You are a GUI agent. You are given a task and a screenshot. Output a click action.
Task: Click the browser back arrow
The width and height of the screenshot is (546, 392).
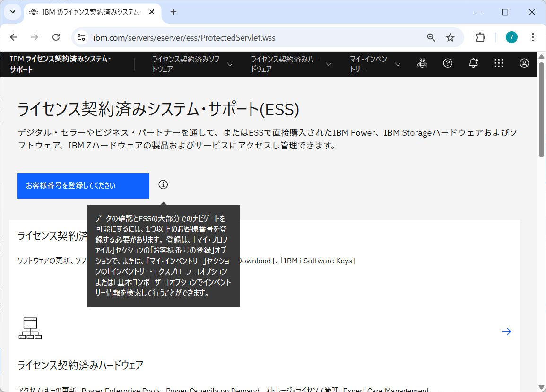point(14,37)
